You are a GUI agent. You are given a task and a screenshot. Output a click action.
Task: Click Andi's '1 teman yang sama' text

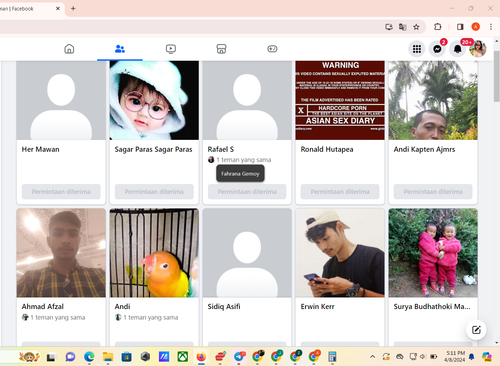pos(151,317)
